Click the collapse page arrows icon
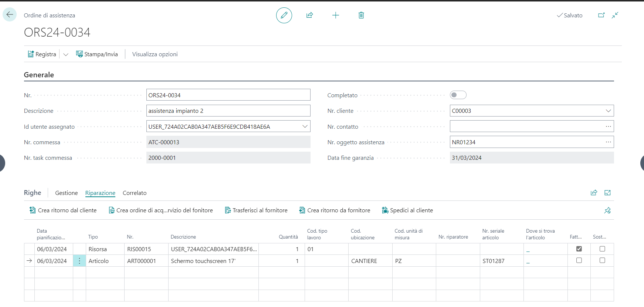This screenshot has height=307, width=644. (615, 15)
